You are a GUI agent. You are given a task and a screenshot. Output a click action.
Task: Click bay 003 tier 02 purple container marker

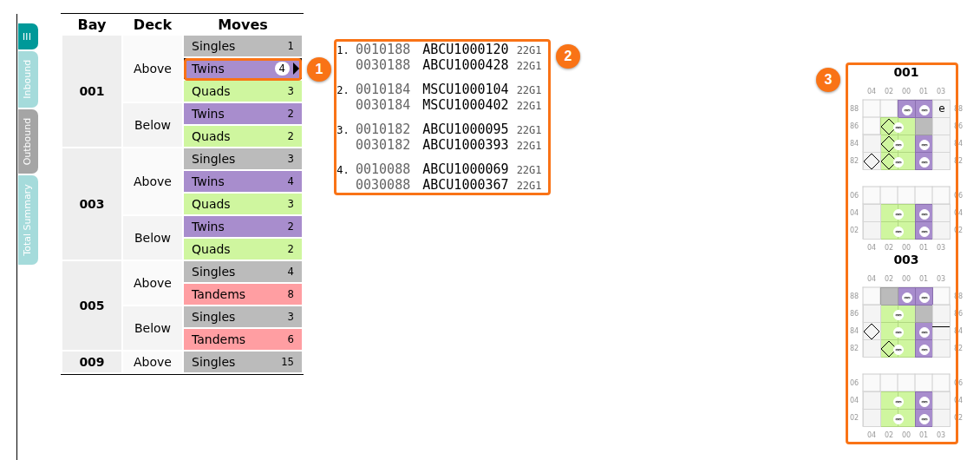click(924, 419)
